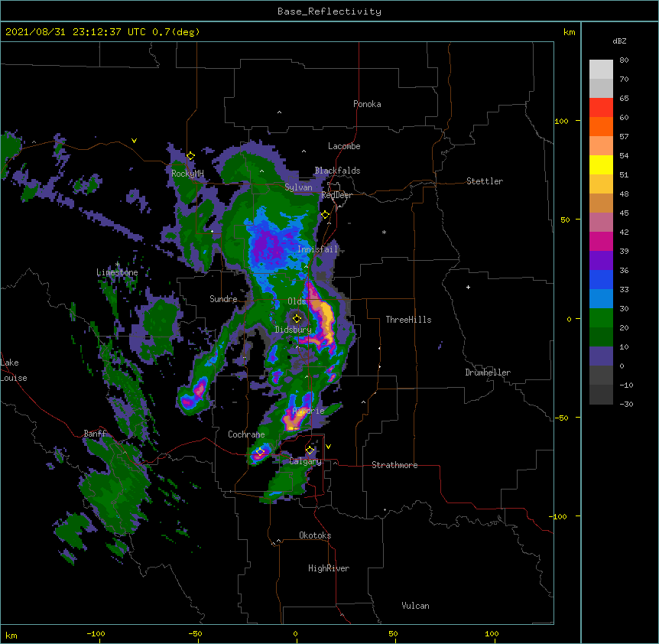The image size is (659, 644).
Task: Click the yellow diamond marker near RockyMH
Action: pos(190,156)
